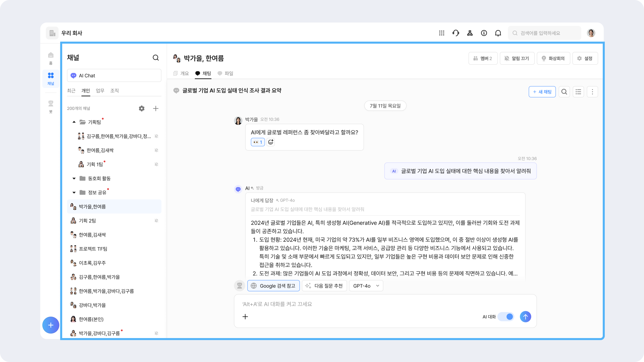Open the GPT-4o model dropdown
The width and height of the screenshot is (644, 362).
tap(366, 286)
